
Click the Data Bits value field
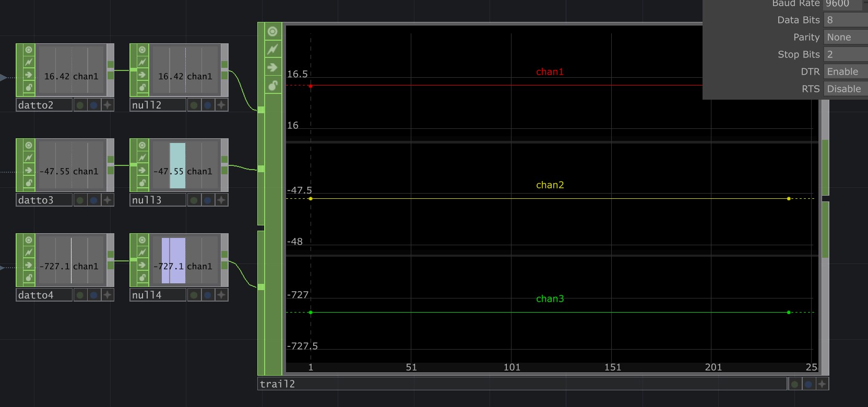point(845,20)
